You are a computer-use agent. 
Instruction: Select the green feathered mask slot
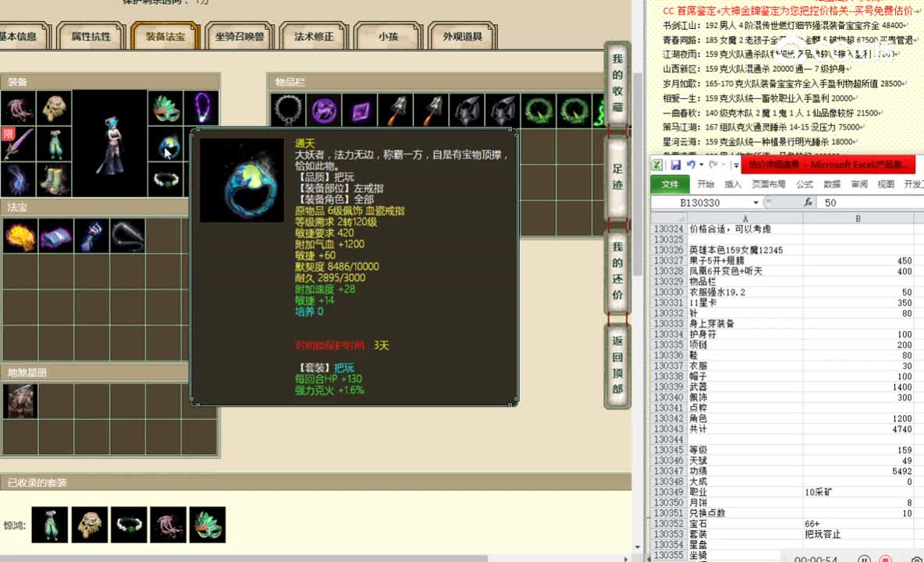165,108
